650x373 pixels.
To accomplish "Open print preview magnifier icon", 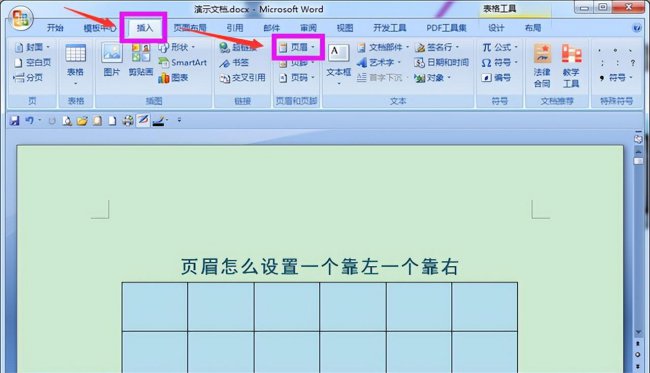I will 67,121.
